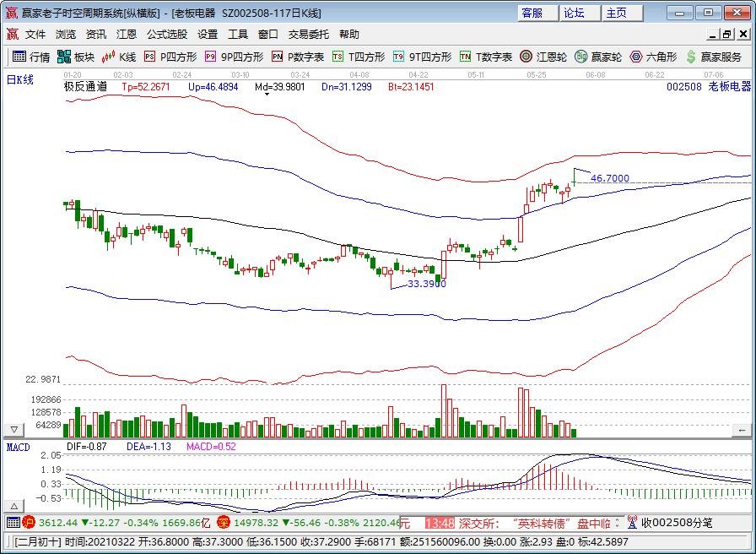756x554 pixels.
Task: Click the red 赢 icon in menu bar
Action: pos(12,35)
